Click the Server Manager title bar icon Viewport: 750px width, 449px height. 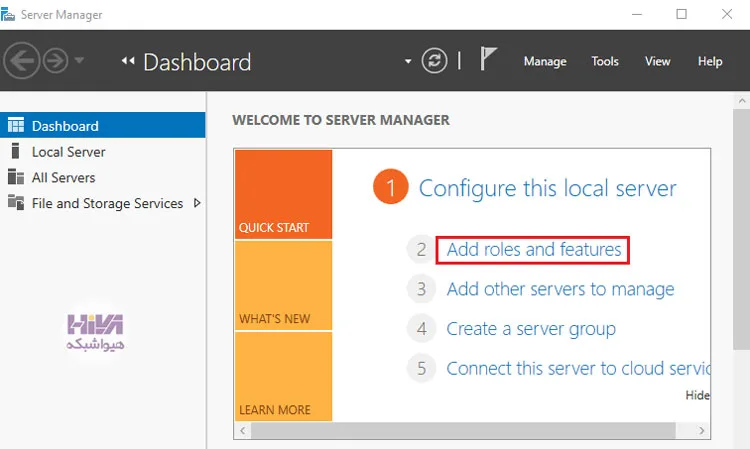click(7, 14)
